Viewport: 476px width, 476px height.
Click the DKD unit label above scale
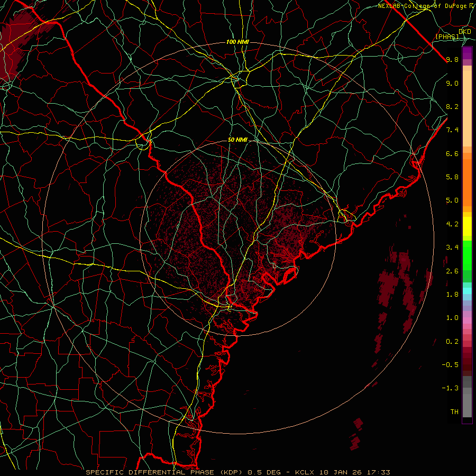click(x=465, y=32)
